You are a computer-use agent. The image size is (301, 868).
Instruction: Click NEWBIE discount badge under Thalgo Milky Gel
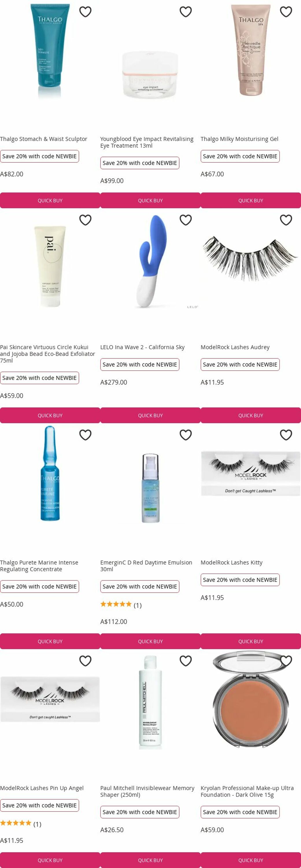click(240, 156)
